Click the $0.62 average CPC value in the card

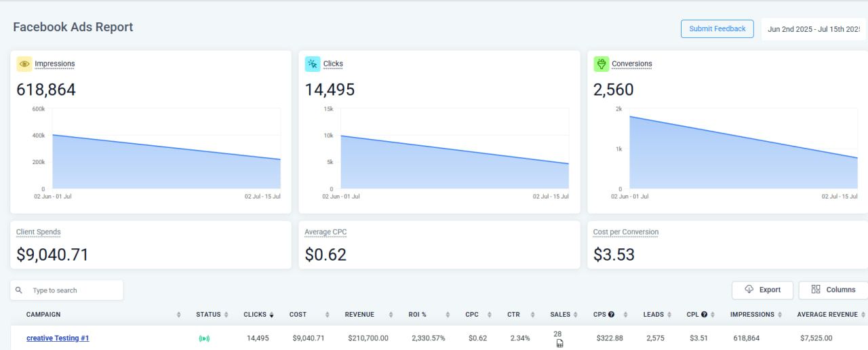325,255
